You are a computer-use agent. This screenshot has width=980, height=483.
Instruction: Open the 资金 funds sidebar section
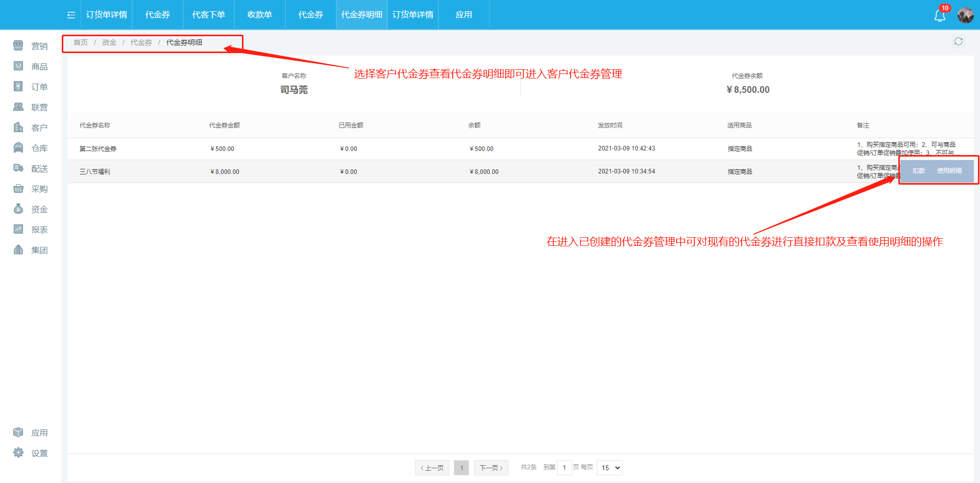point(31,209)
